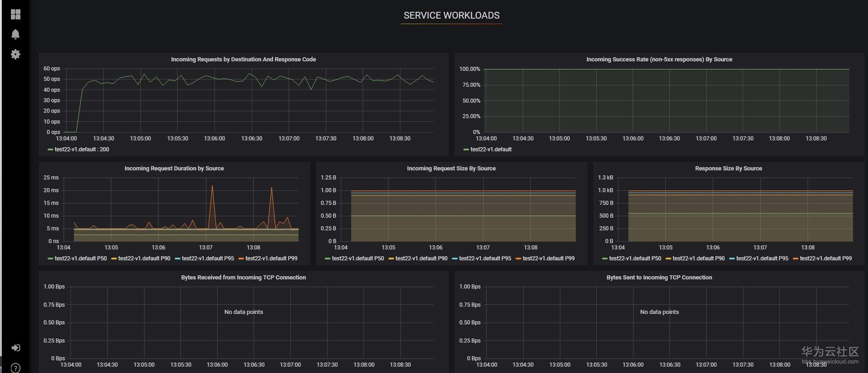This screenshot has width=868, height=373.
Task: Click Bytes Sent to Incoming TCP Connection title
Action: pos(659,278)
